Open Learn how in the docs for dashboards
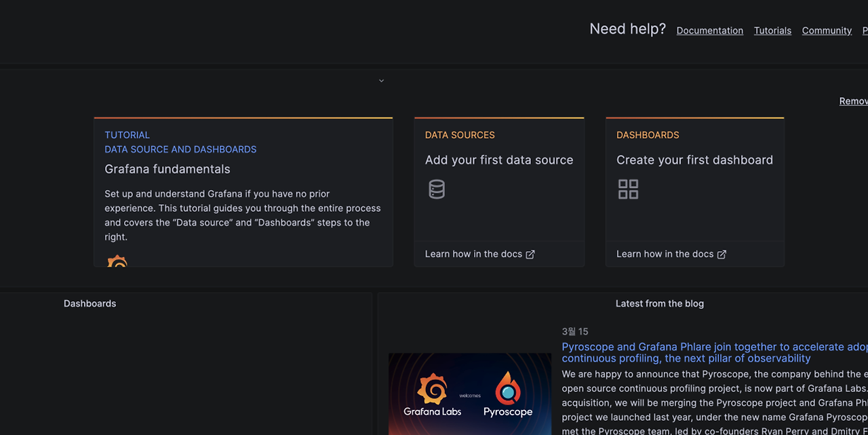The width and height of the screenshot is (868, 435). 665,254
